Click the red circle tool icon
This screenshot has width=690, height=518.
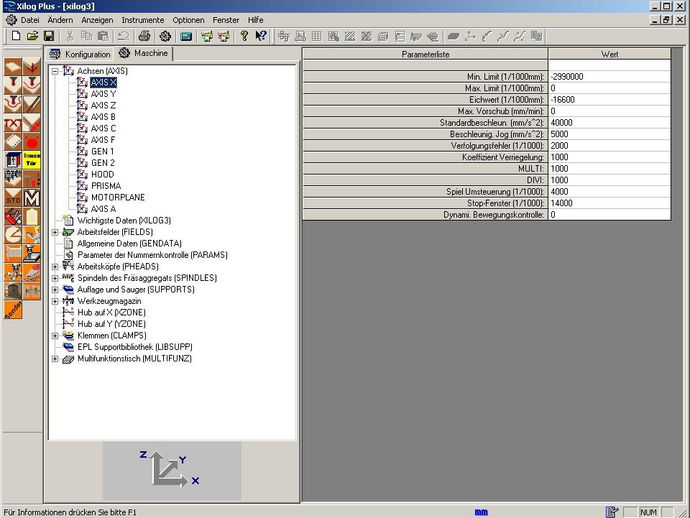click(32, 142)
